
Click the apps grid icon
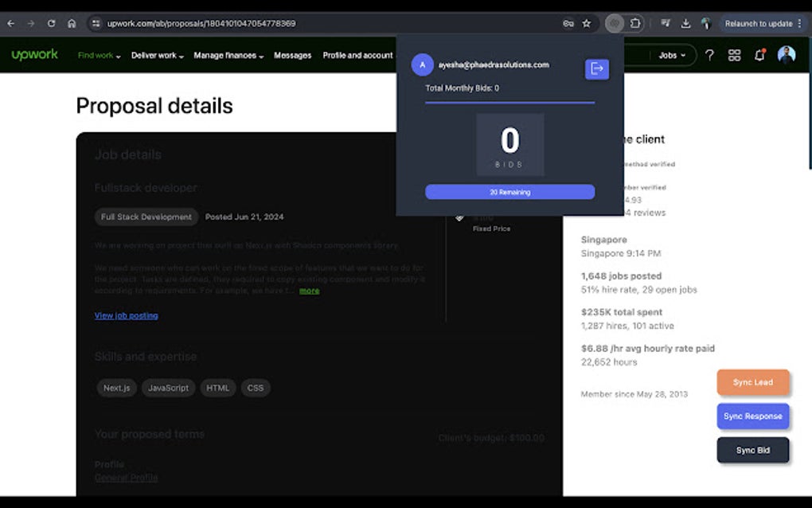[x=734, y=55]
